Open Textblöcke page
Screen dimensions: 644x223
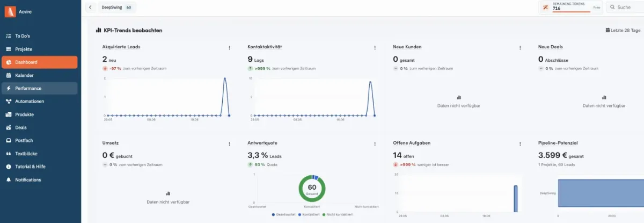40,154
